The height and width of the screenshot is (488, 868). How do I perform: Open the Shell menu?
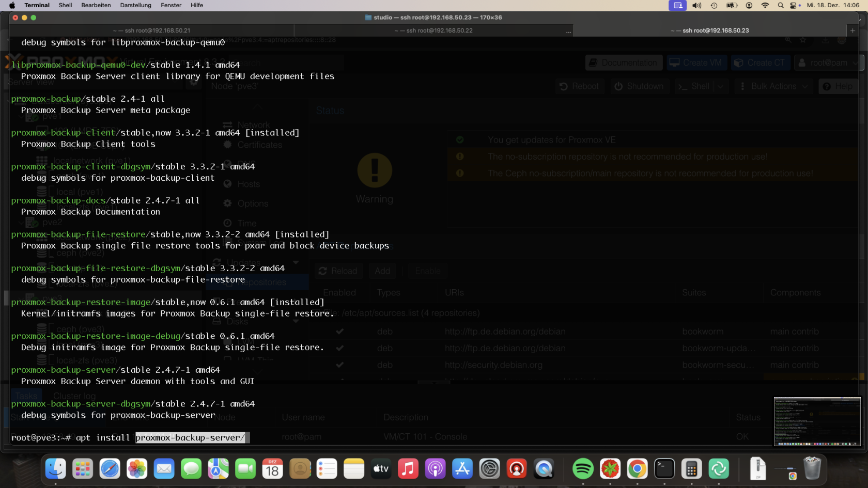click(65, 5)
